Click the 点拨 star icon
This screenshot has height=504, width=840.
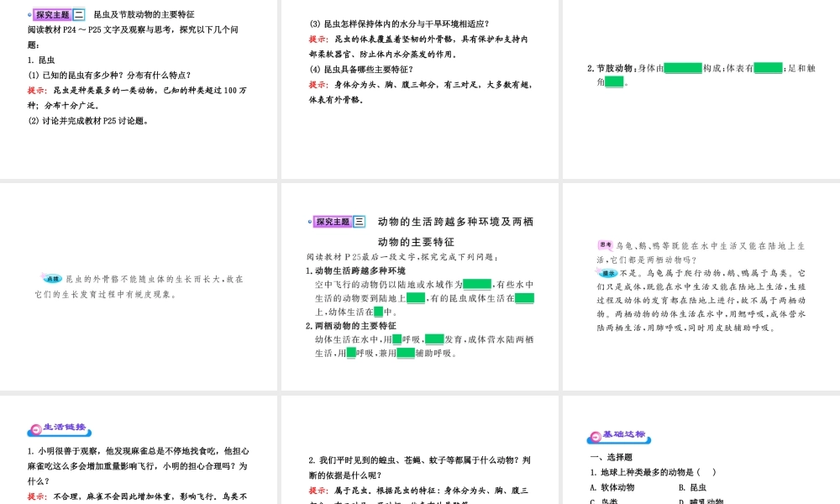[52, 278]
